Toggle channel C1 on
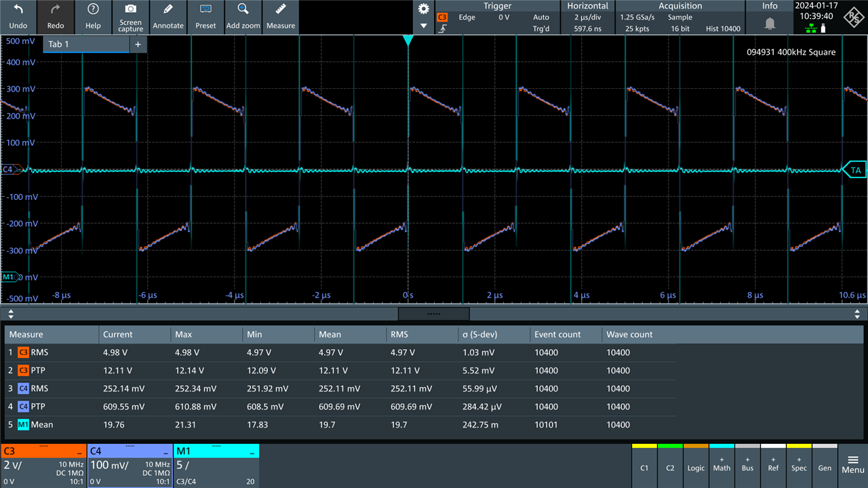Viewport: 868px width, 488px height. click(644, 464)
